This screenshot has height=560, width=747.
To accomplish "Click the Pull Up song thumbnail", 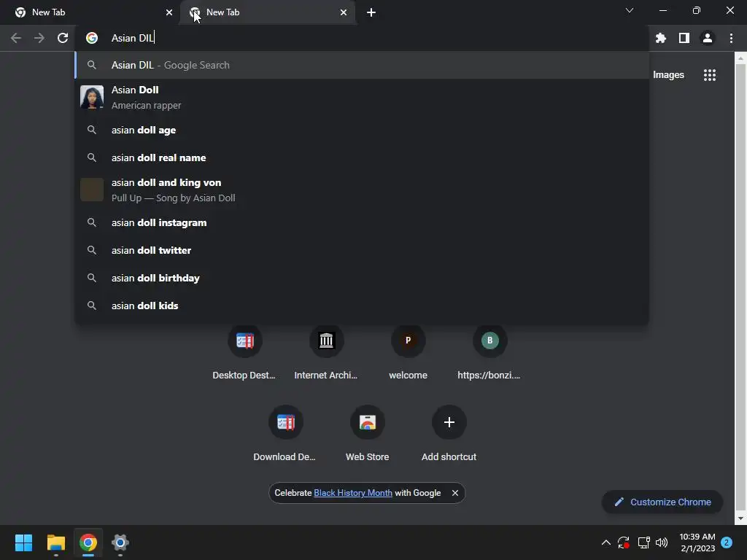I will (92, 190).
